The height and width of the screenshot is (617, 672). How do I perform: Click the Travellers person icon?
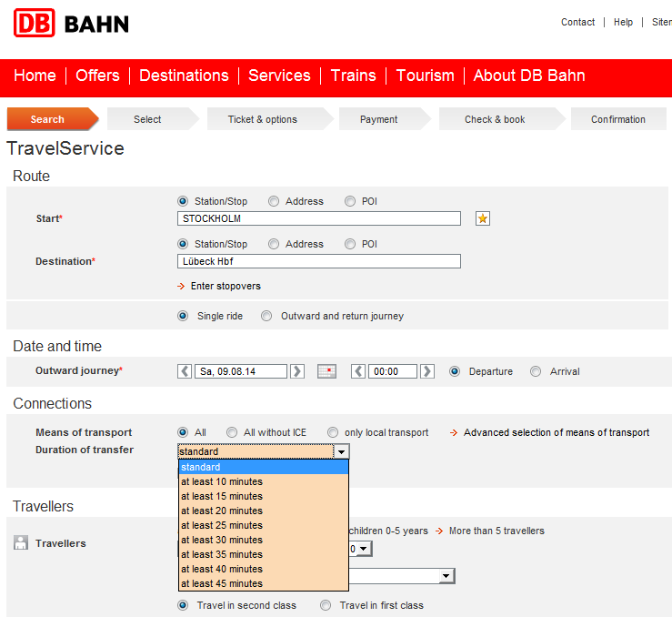[21, 542]
